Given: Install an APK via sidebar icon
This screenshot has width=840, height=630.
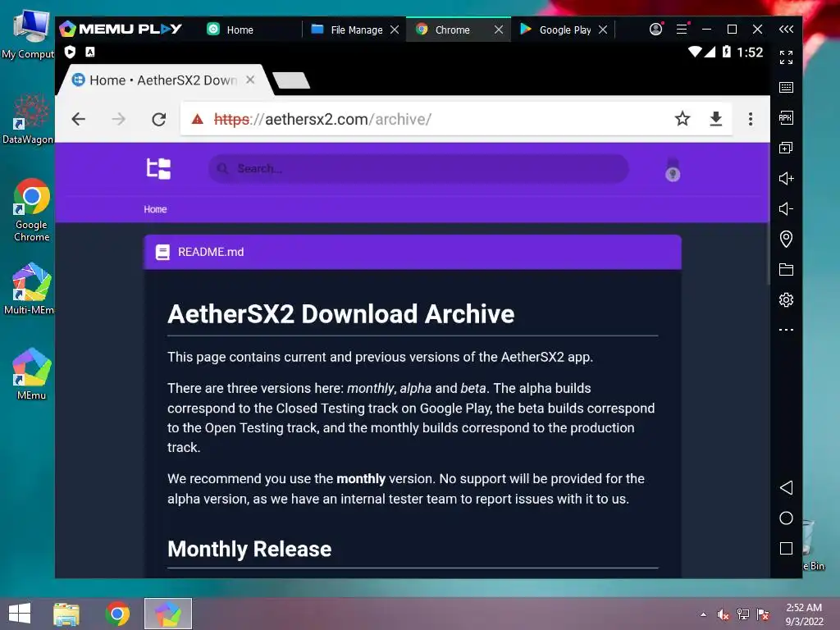Looking at the screenshot, I should (786, 118).
